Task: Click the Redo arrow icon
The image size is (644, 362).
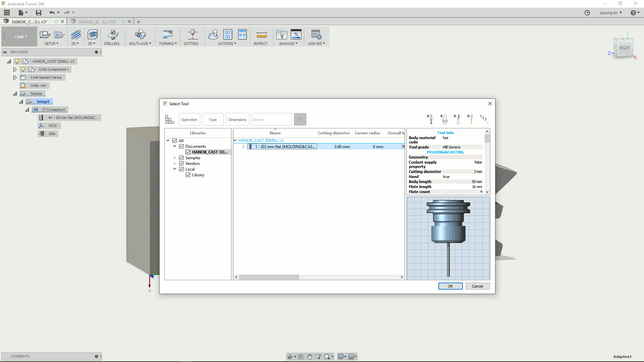Action: 67,13
